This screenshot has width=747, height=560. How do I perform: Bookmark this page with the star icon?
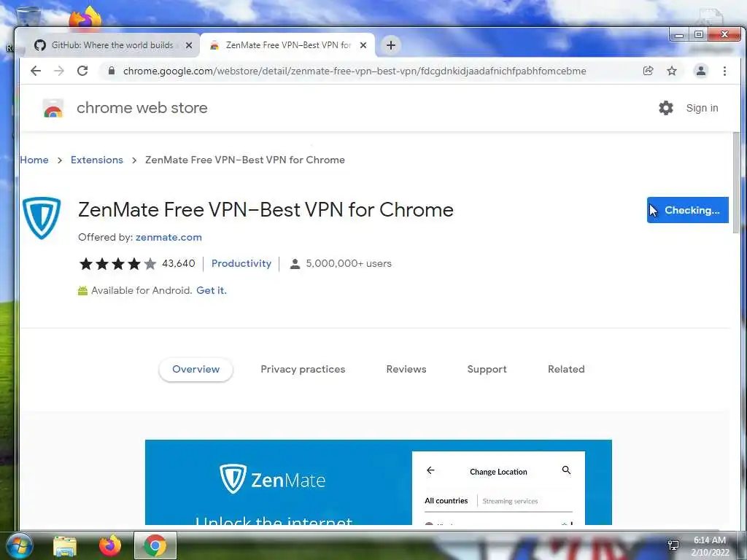point(672,71)
